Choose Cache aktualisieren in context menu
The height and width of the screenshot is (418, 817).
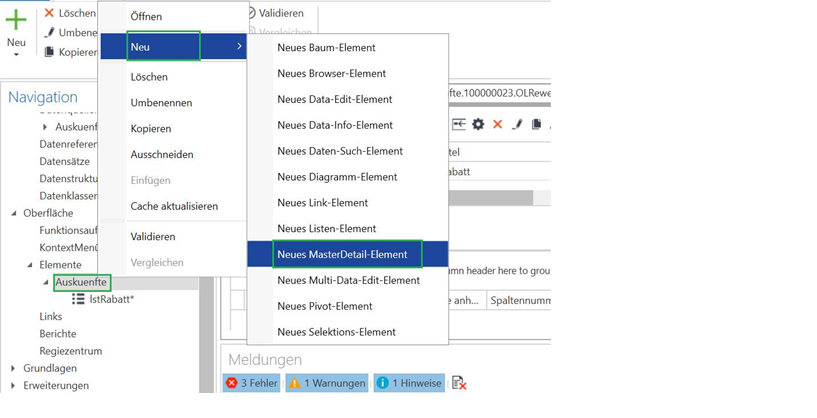pos(174,206)
